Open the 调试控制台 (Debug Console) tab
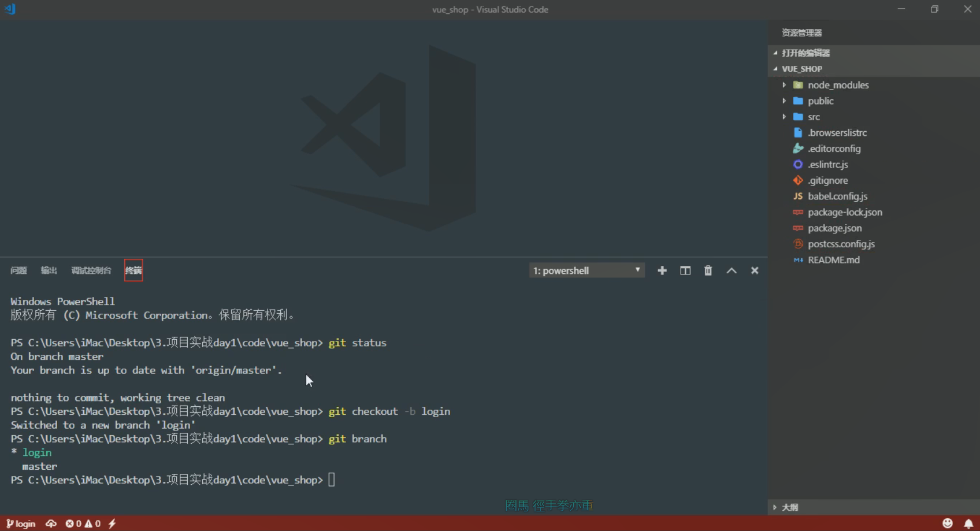This screenshot has width=980, height=531. coord(91,270)
